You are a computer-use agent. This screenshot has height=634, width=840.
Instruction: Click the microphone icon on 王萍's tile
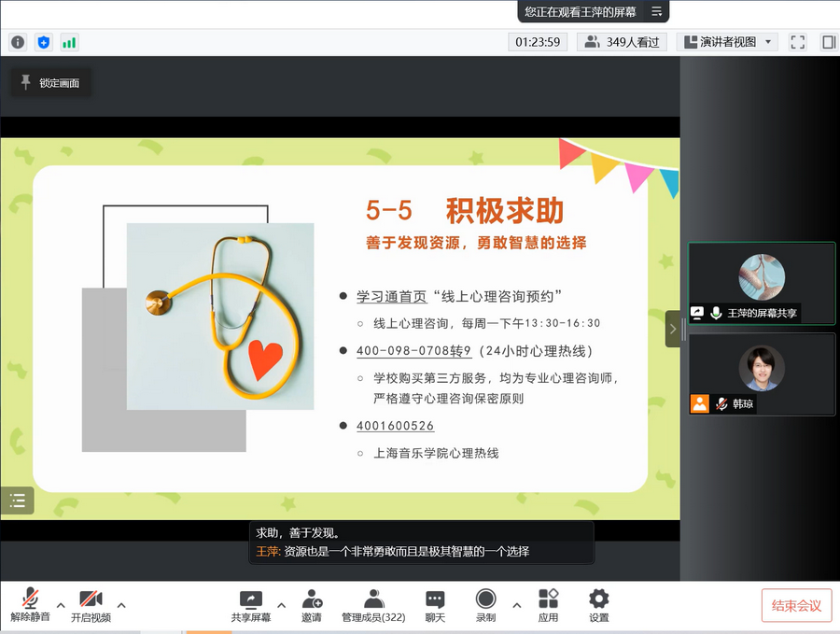(716, 313)
